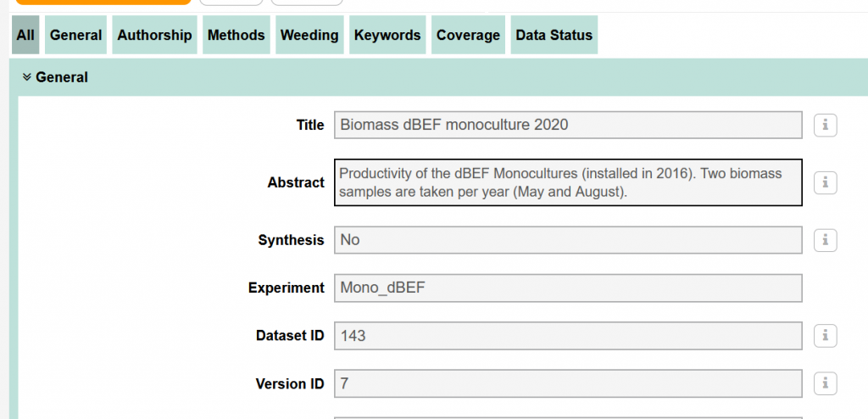Click the Experiment field Mono_dBEF

click(x=568, y=288)
